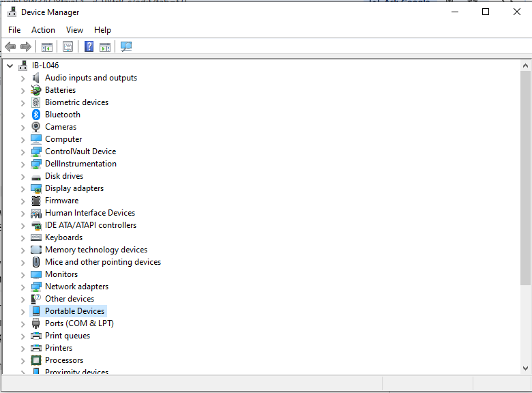
Task: Click the Device Manager title bar icon
Action: [x=12, y=12]
